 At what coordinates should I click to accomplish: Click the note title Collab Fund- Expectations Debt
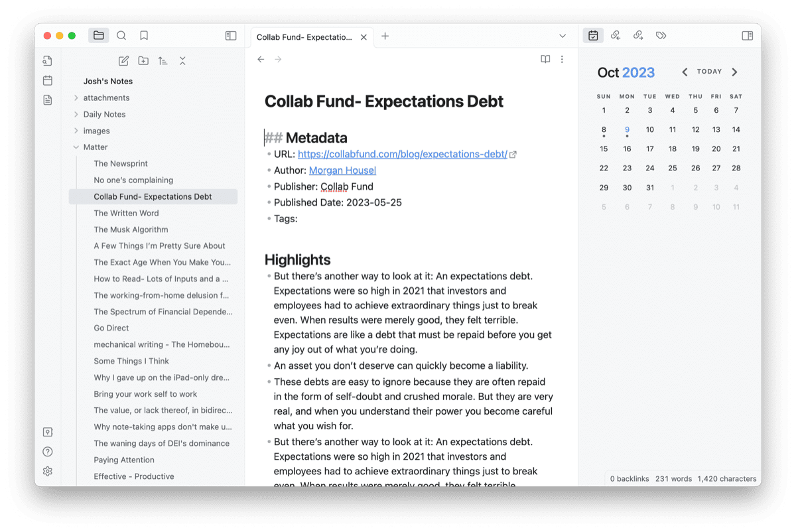[384, 101]
